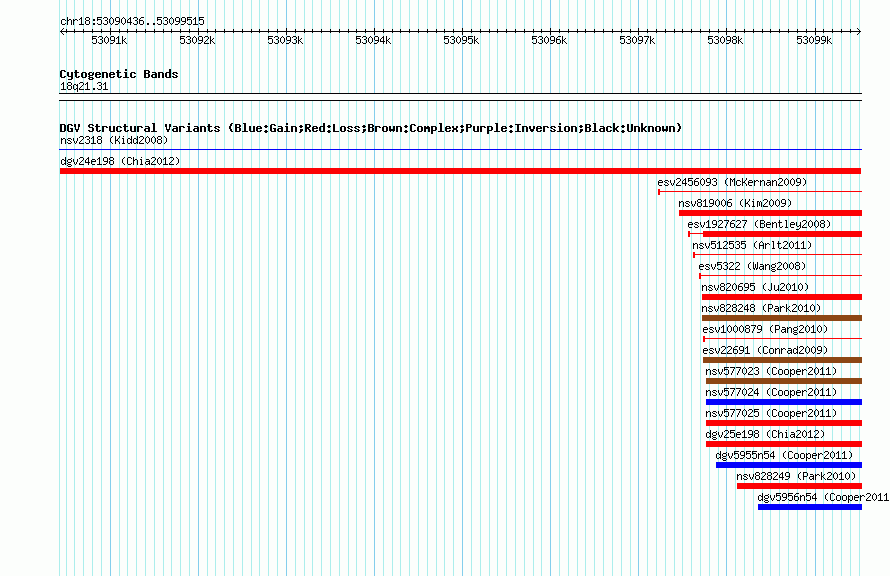
Task: Click the thin red line under nsv512535
Action: [x=778, y=255]
